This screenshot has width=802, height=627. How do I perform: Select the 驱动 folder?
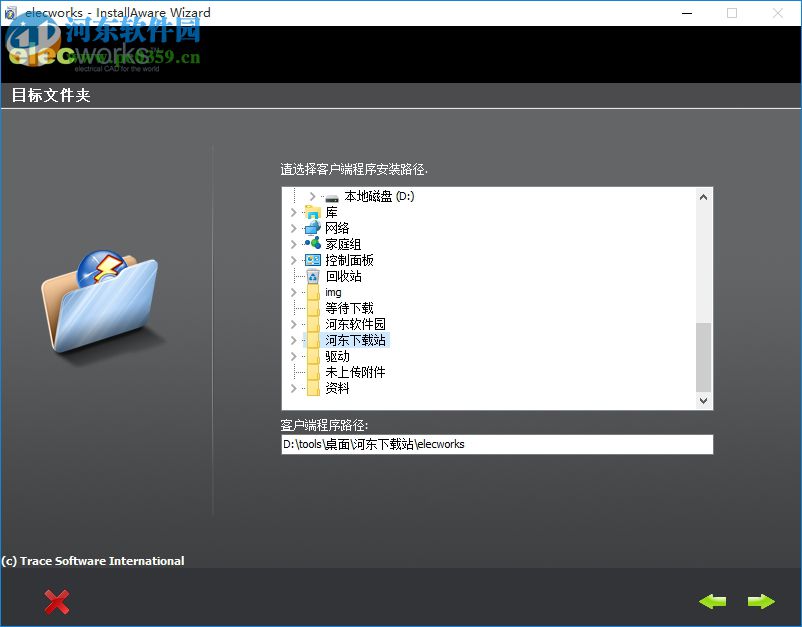tap(338, 355)
